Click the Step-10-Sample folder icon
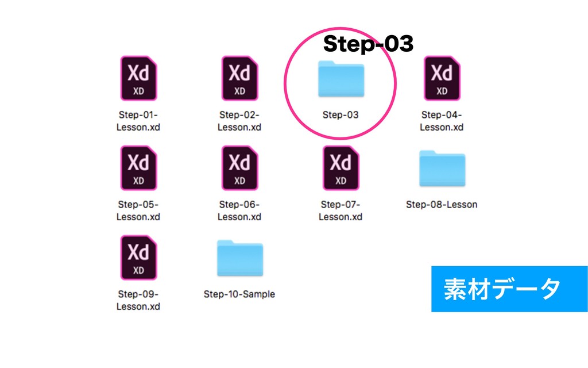The height and width of the screenshot is (368, 588). pyautogui.click(x=240, y=258)
